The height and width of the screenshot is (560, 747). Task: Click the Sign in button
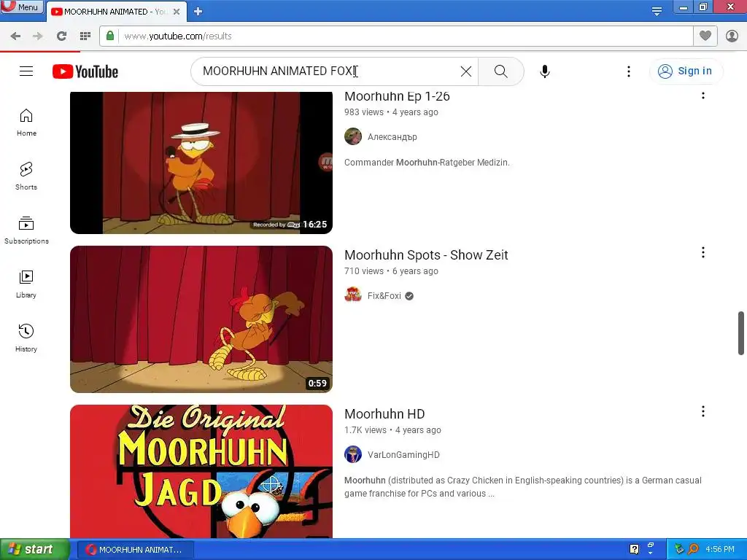[x=686, y=71]
